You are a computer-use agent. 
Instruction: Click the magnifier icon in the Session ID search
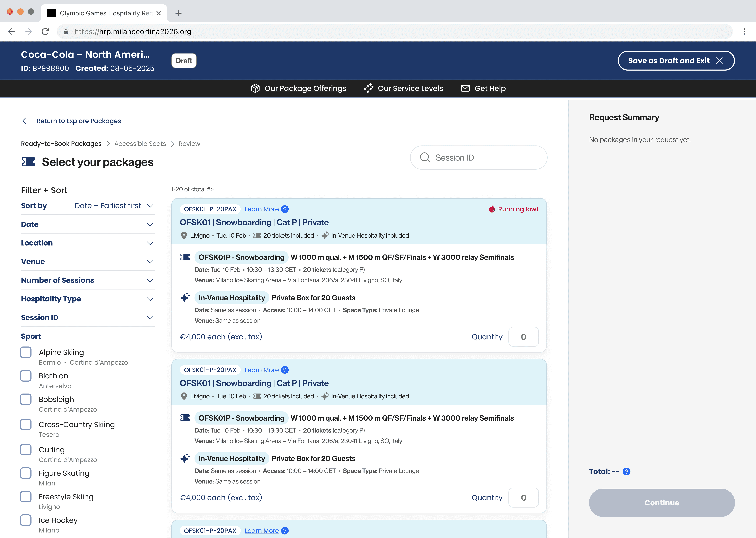pyautogui.click(x=425, y=158)
